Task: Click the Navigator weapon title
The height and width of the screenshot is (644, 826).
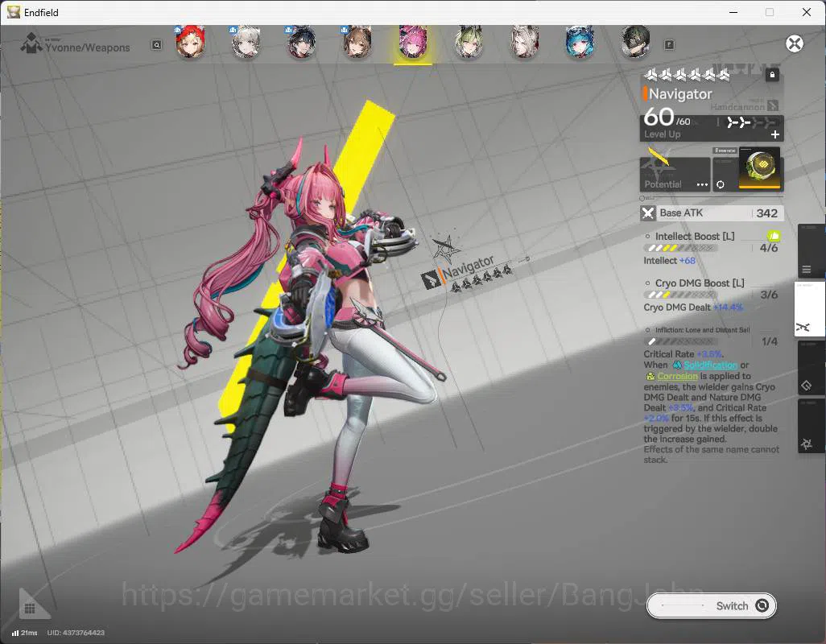Action: [x=680, y=93]
